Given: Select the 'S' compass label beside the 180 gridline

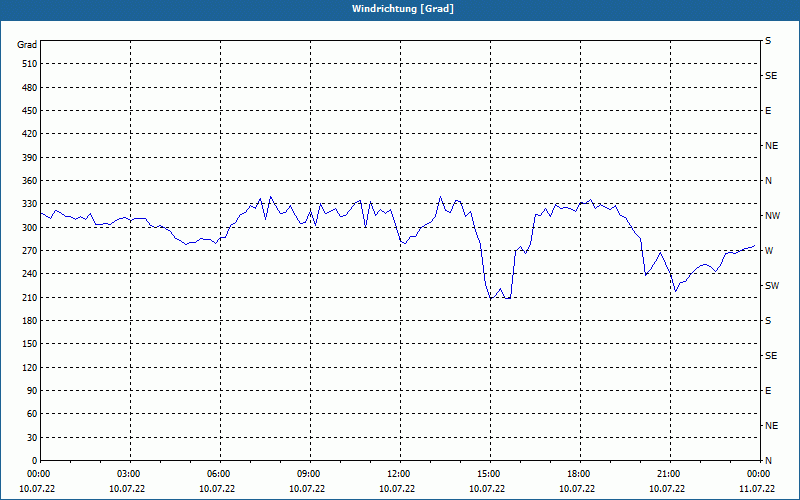Looking at the screenshot, I should 768,321.
